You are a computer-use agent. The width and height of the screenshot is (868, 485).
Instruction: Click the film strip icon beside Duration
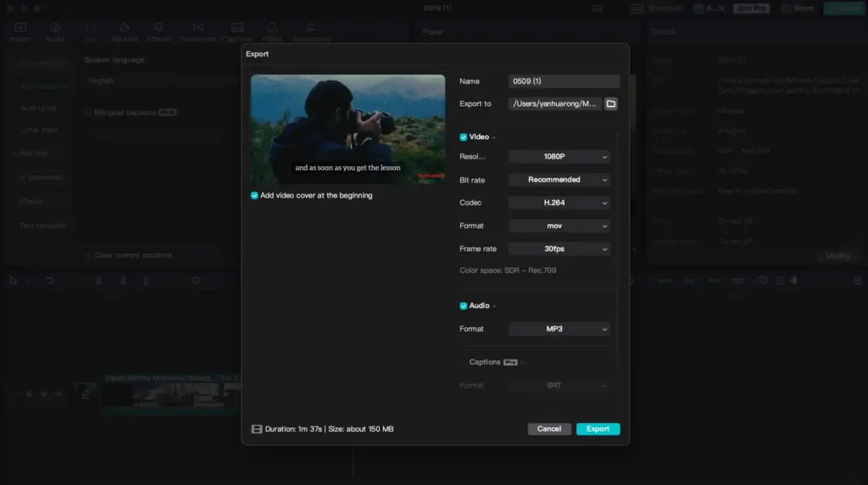point(256,429)
